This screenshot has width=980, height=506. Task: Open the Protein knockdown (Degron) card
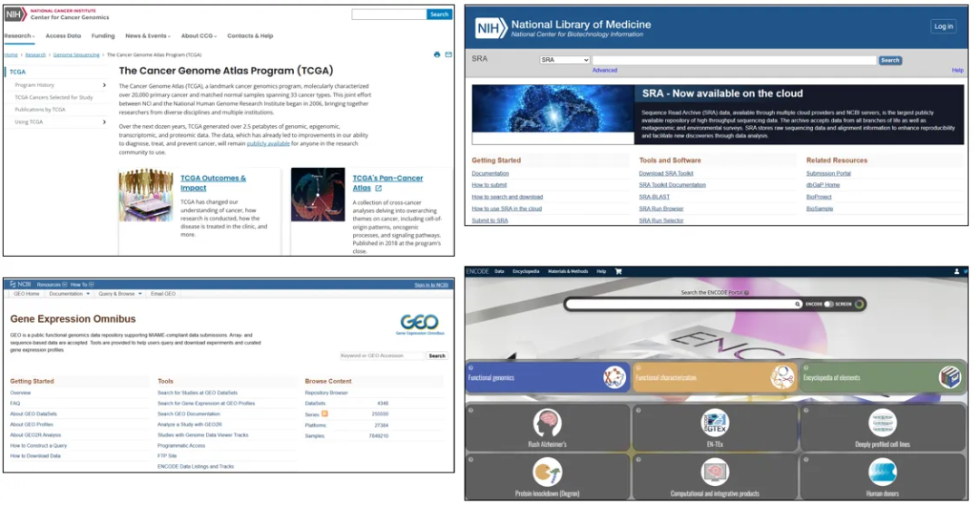pos(547,477)
